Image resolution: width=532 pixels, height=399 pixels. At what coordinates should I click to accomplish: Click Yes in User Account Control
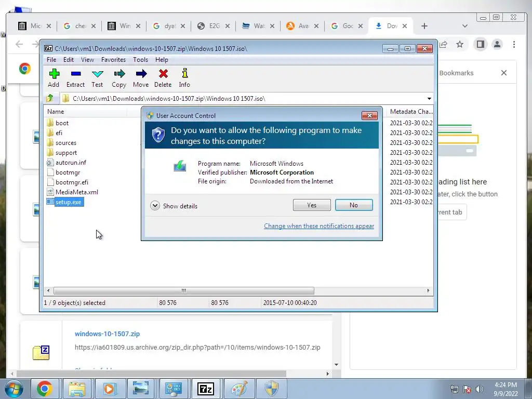point(312,205)
